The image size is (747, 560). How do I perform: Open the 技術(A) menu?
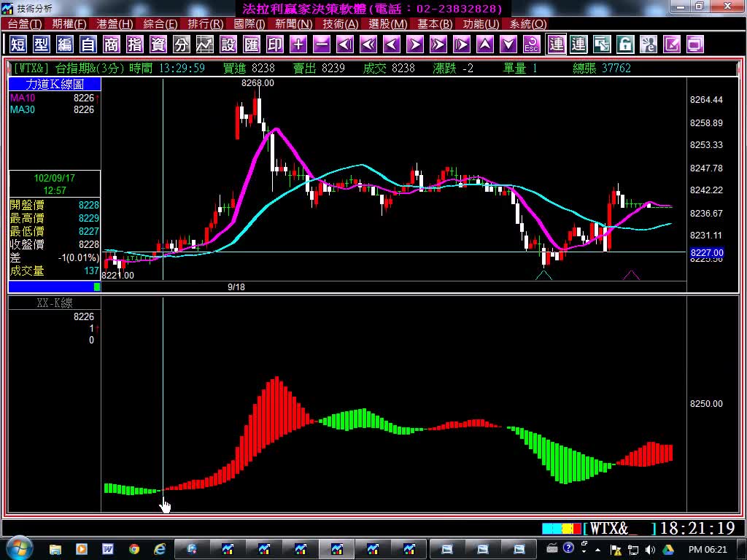click(x=341, y=24)
